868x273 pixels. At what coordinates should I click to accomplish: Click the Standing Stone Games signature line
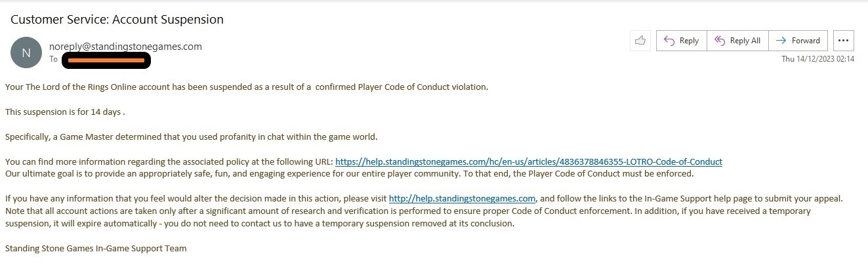pos(96,249)
